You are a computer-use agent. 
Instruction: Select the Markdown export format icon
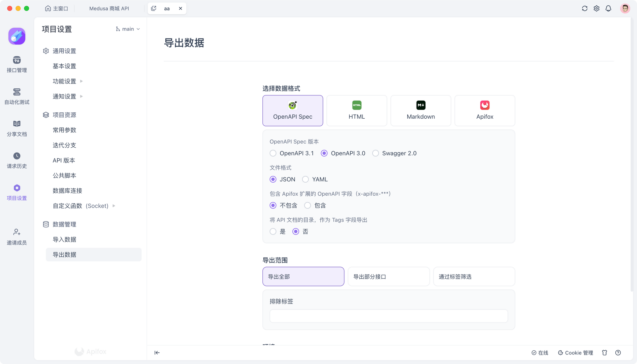[x=421, y=105]
